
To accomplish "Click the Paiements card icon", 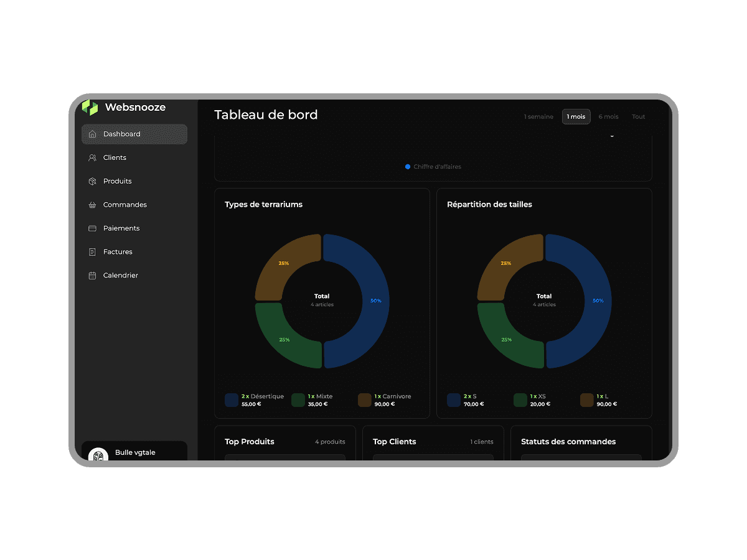I will pyautogui.click(x=92, y=228).
